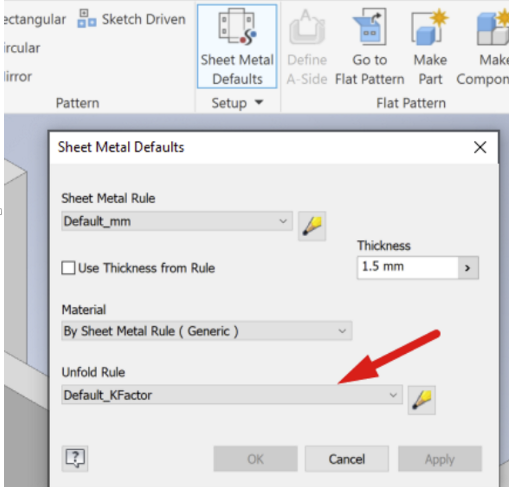This screenshot has width=509, height=487.
Task: Click the Apply button
Action: point(440,459)
